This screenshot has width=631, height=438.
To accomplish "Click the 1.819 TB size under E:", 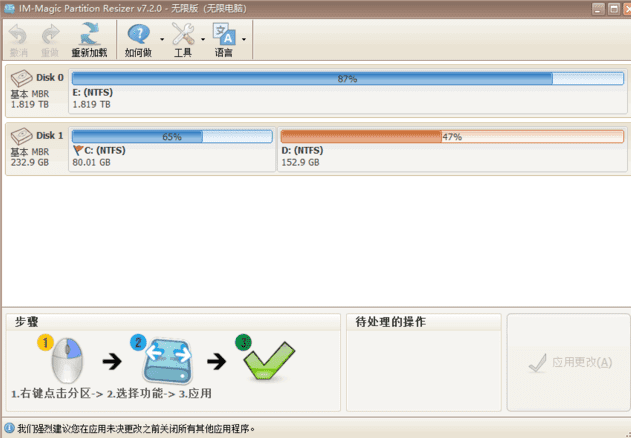I will click(x=91, y=104).
